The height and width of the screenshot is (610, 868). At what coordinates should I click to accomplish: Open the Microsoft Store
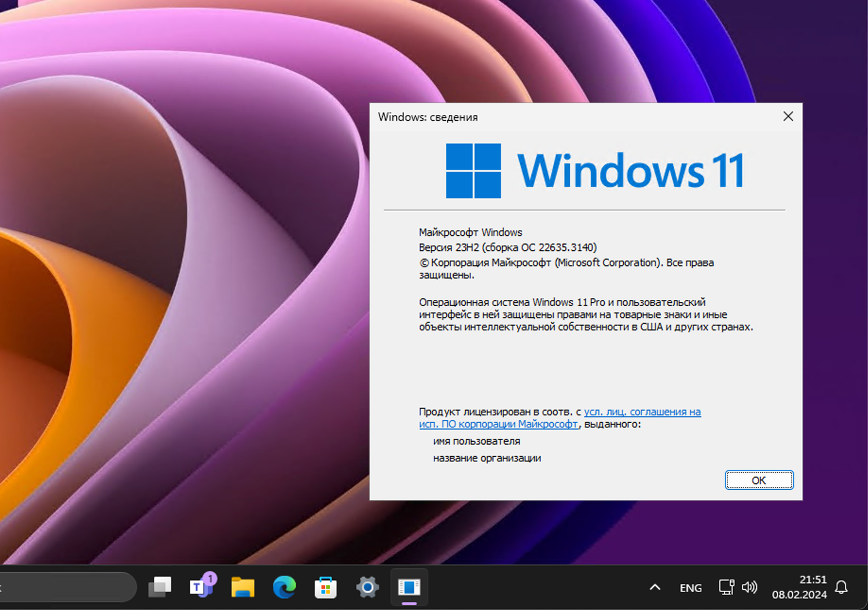[x=326, y=587]
